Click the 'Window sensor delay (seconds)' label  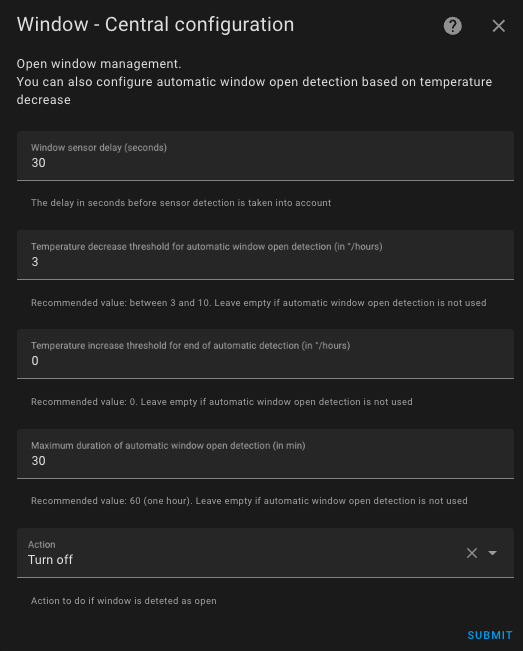click(x=99, y=147)
